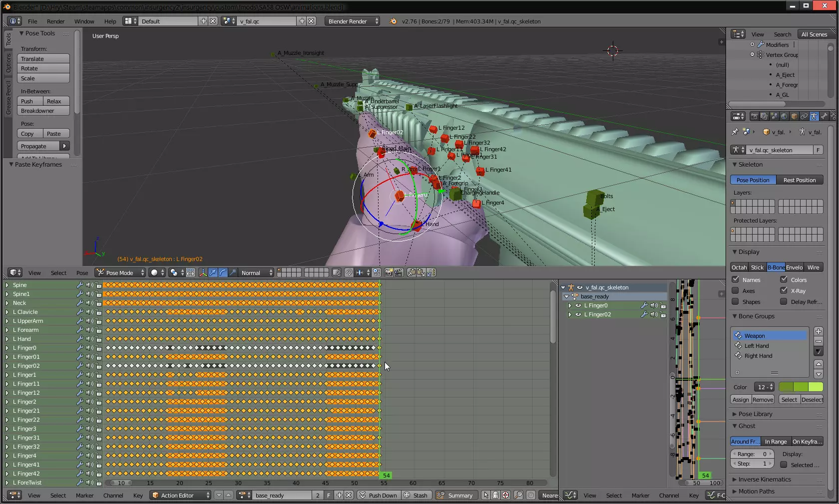Toggle the Names display checkbox
Viewport: 839px width, 504px height.
pyautogui.click(x=735, y=280)
